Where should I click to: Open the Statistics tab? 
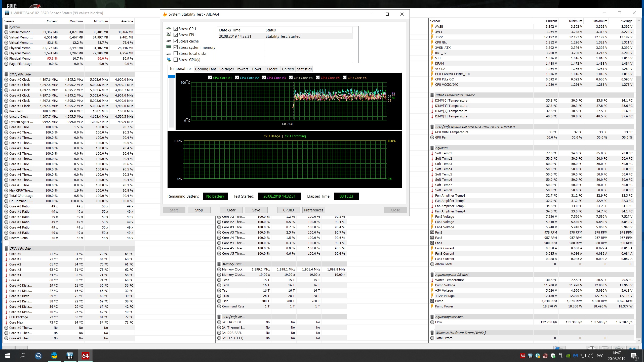pyautogui.click(x=304, y=69)
